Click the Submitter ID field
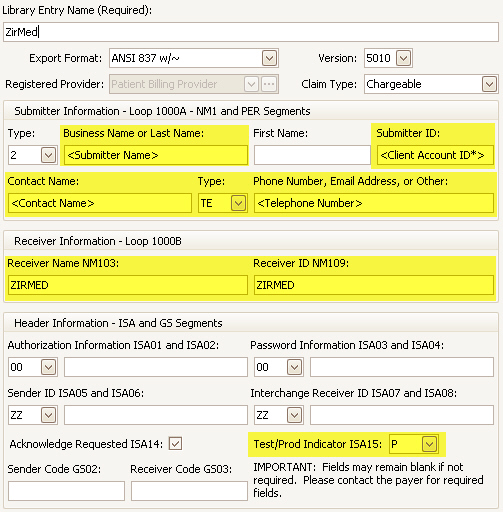 pyautogui.click(x=435, y=155)
